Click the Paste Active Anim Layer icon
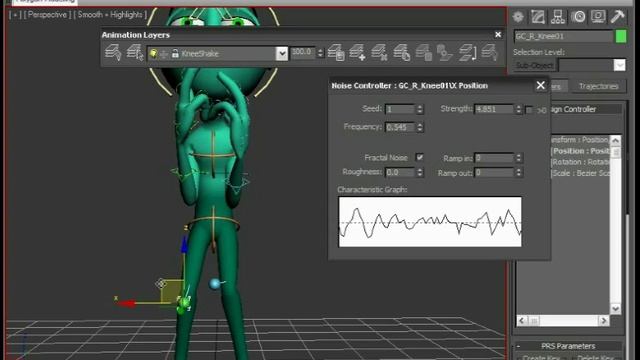This screenshot has height=360, width=640. tap(424, 53)
